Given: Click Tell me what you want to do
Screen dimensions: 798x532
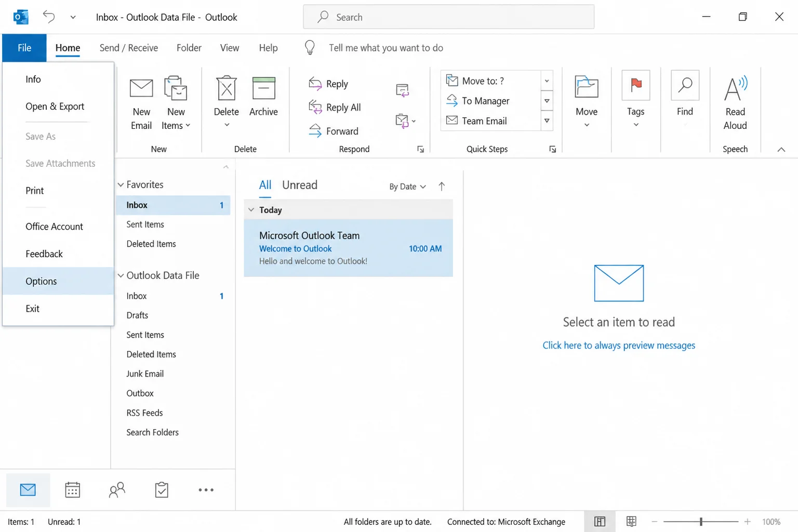Looking at the screenshot, I should point(386,48).
